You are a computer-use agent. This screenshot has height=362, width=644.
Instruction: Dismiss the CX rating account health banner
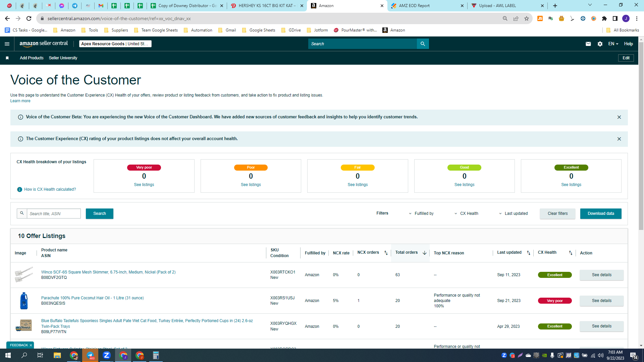[619, 139]
